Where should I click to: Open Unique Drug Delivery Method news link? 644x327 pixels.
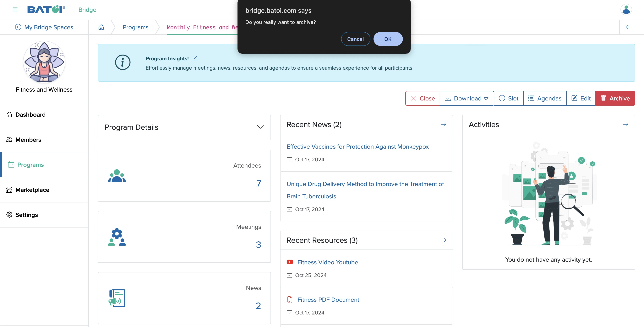click(365, 190)
